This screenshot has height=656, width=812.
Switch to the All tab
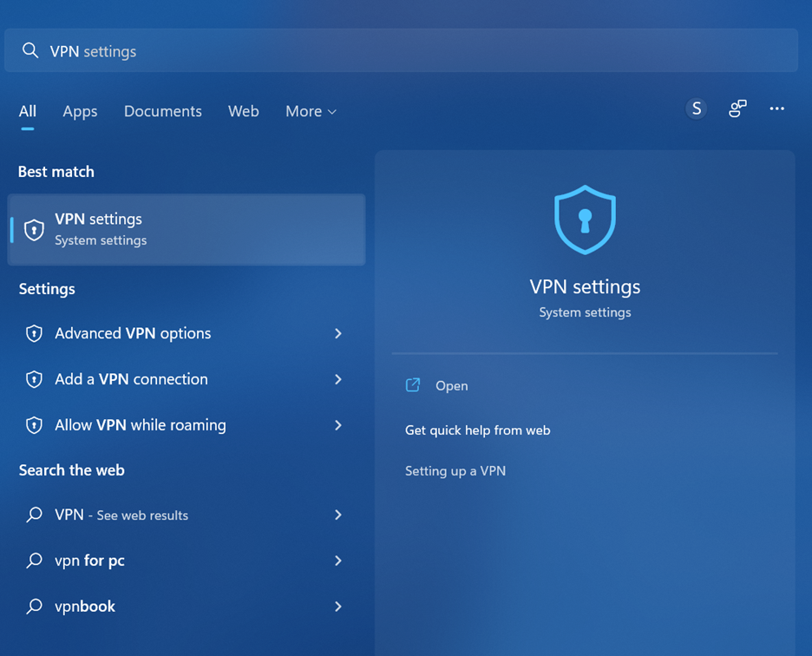(28, 111)
